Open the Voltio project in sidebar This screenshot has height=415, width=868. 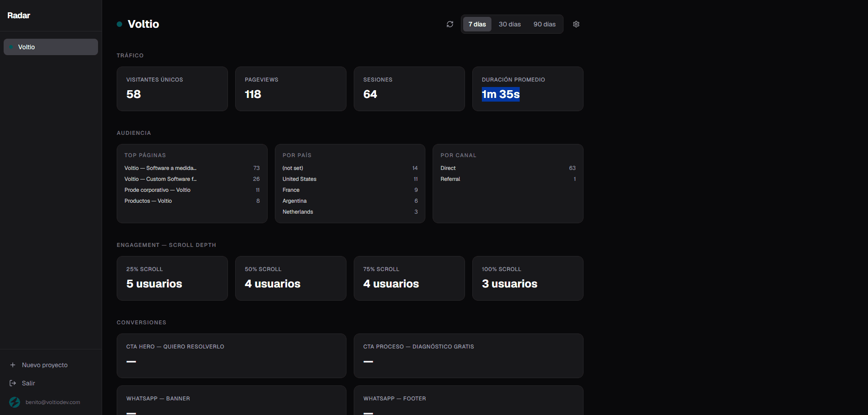point(51,47)
